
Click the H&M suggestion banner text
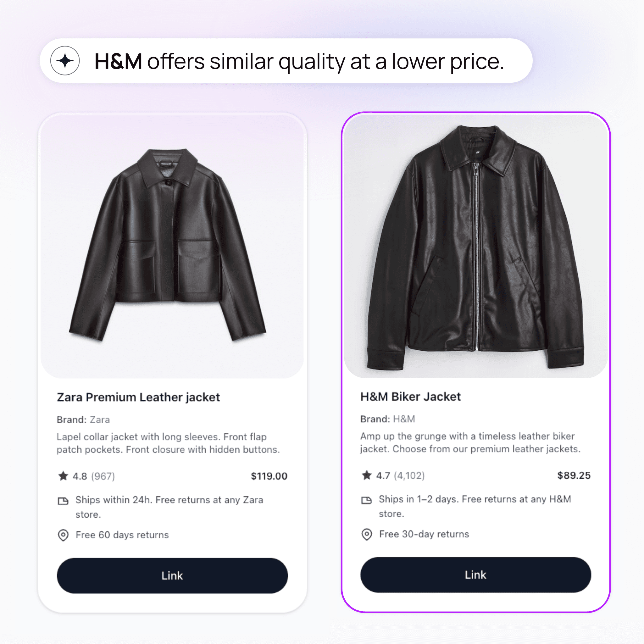tap(299, 61)
